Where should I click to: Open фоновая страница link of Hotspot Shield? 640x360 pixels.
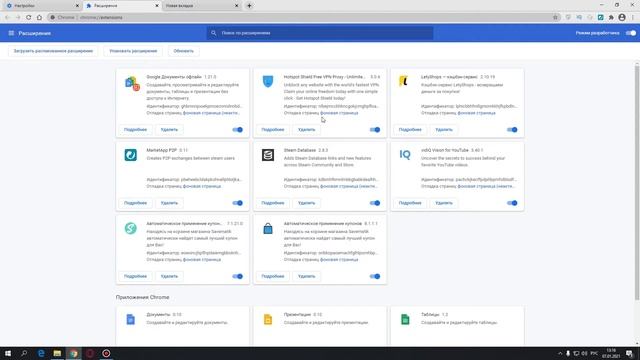pyautogui.click(x=339, y=113)
